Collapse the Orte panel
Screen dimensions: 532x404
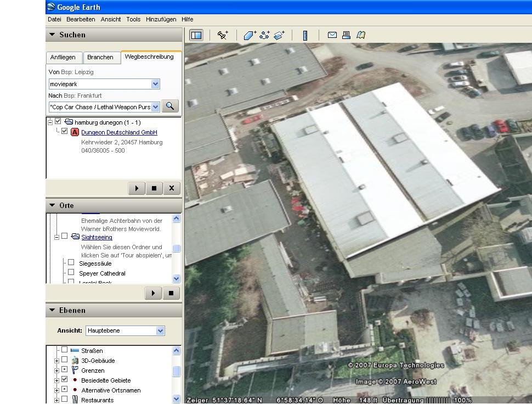click(x=52, y=205)
